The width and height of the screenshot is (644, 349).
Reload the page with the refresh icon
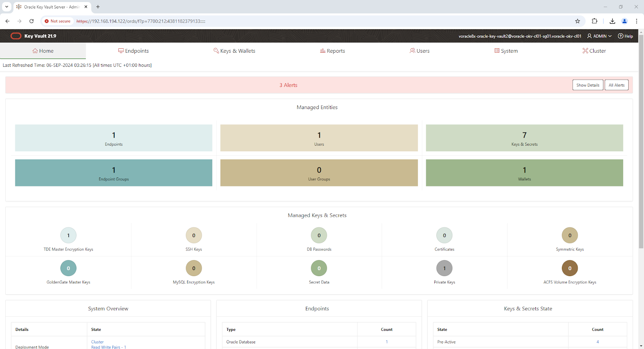31,21
